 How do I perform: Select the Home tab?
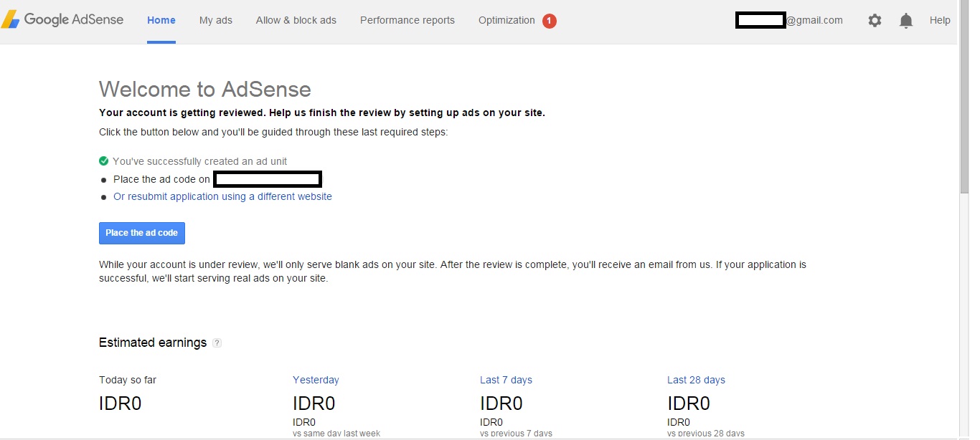point(161,20)
